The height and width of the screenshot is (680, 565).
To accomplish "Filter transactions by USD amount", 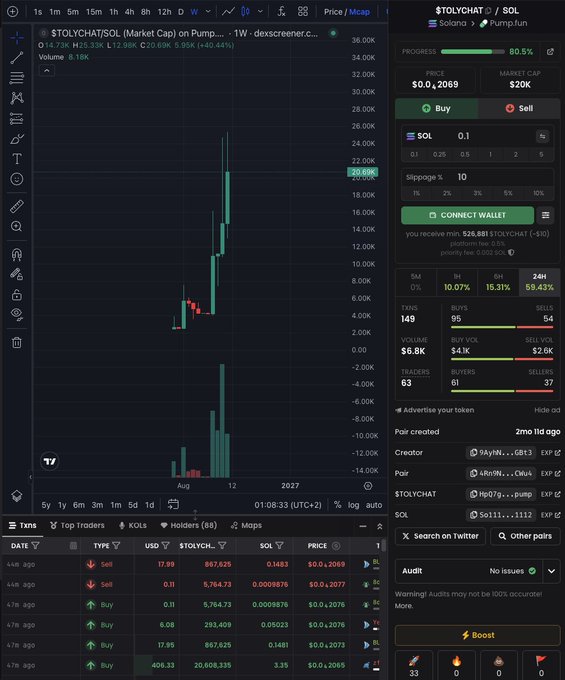I will (x=165, y=546).
